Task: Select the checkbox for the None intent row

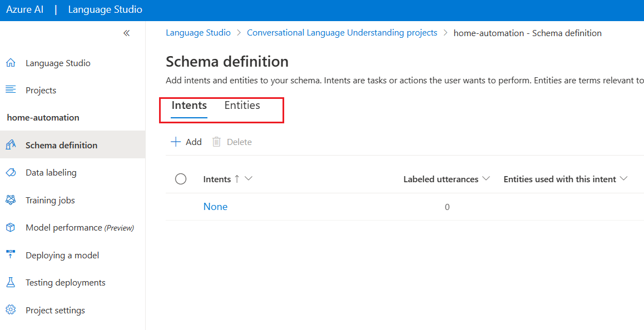Action: (x=181, y=207)
